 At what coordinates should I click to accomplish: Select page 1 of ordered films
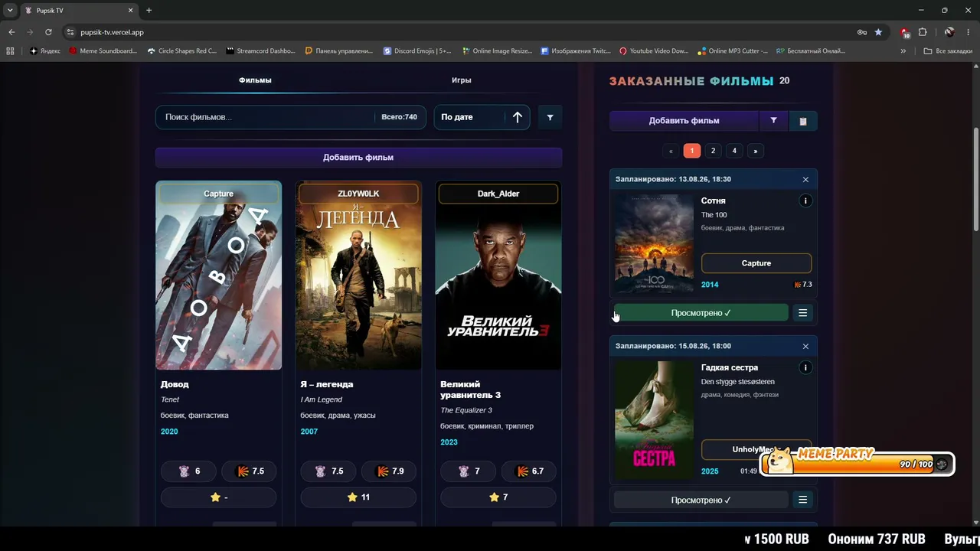tap(691, 151)
